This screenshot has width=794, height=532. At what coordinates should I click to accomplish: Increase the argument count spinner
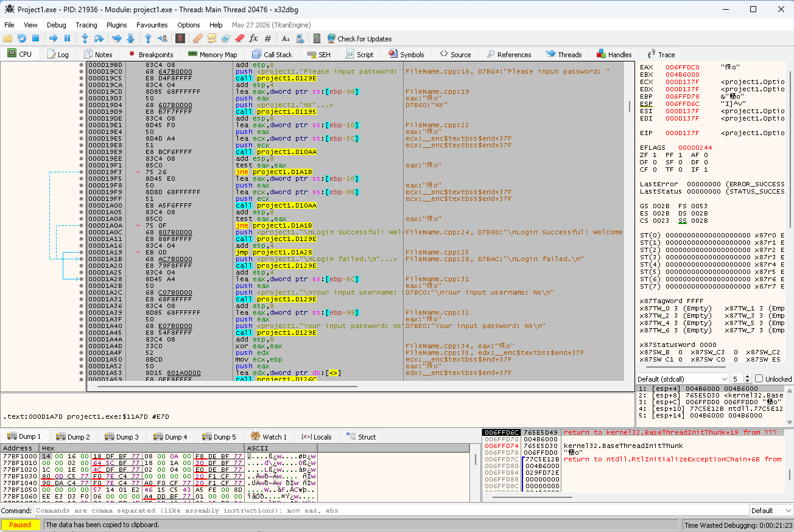(748, 376)
